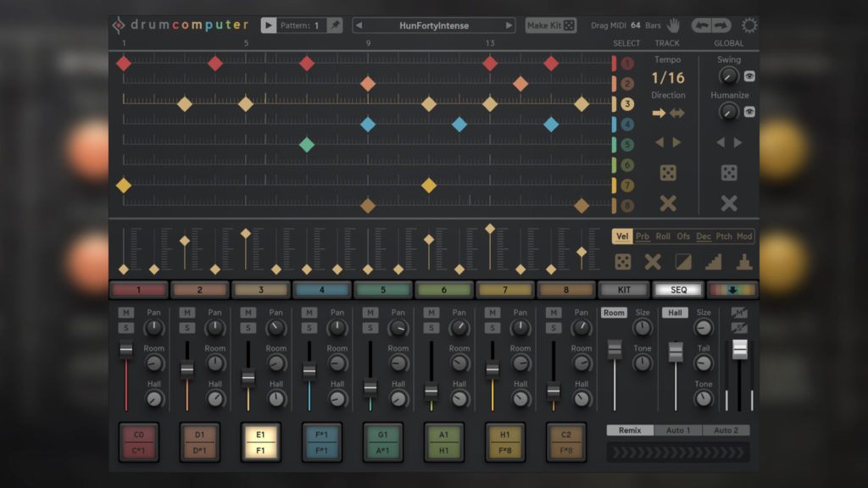Switch to the Vel lane tab

click(622, 236)
